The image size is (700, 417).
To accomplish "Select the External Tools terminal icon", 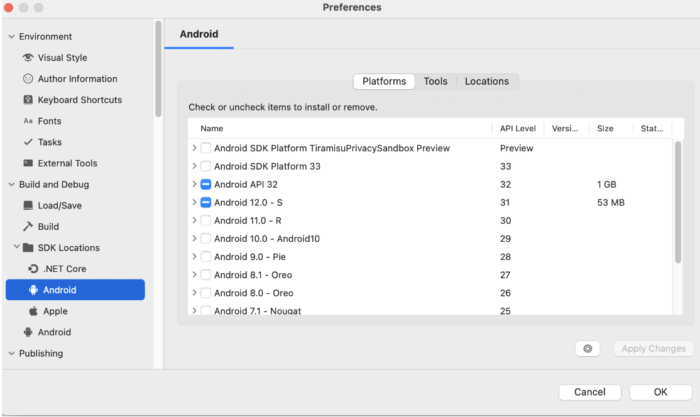I will point(28,163).
